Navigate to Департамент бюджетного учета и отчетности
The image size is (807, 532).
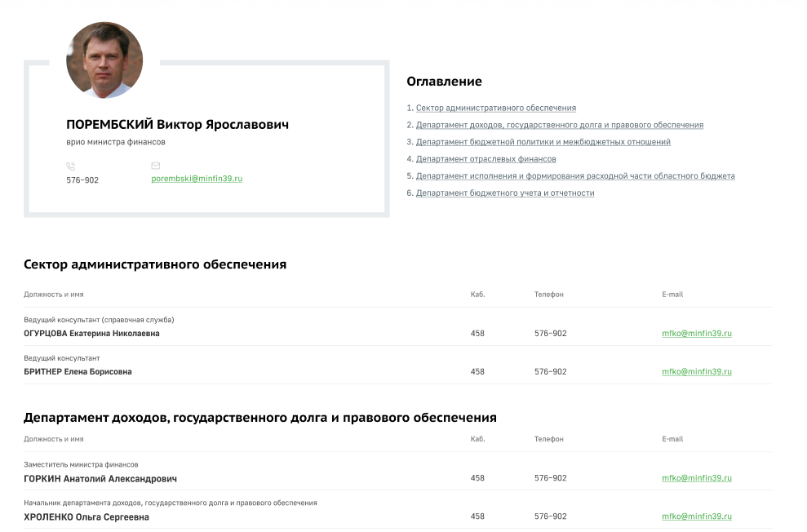point(504,193)
